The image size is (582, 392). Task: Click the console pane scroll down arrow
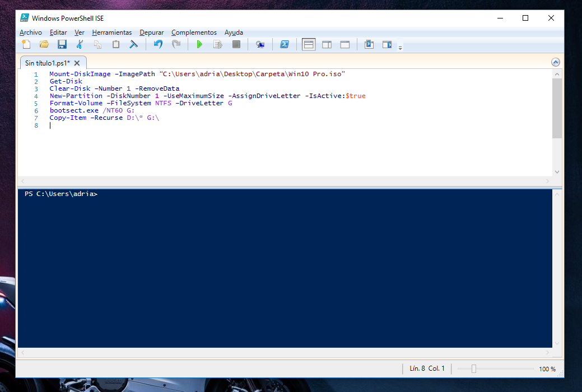[x=557, y=344]
